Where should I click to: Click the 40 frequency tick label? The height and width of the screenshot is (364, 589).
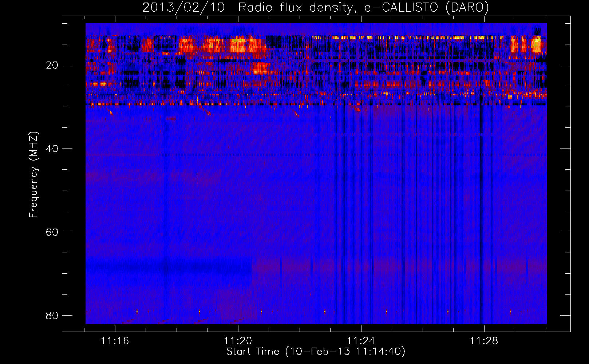52,149
